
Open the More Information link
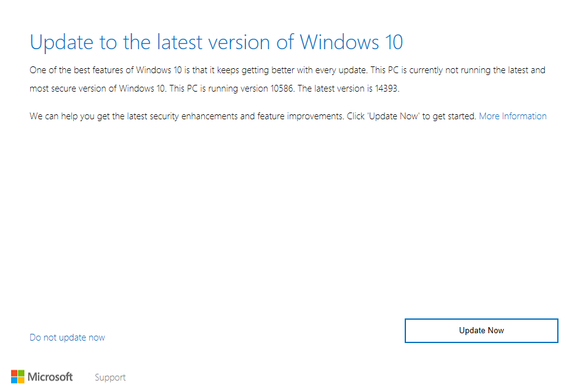point(512,116)
